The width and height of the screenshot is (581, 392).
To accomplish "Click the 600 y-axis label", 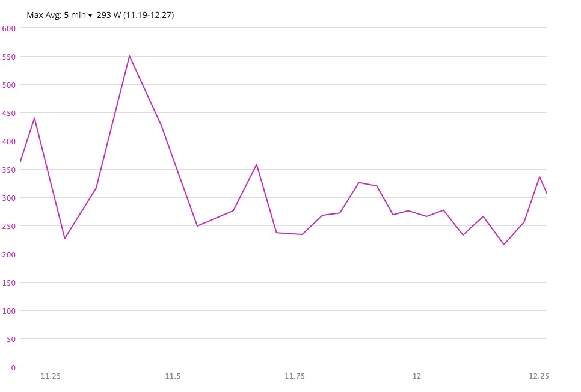I will click(9, 28).
